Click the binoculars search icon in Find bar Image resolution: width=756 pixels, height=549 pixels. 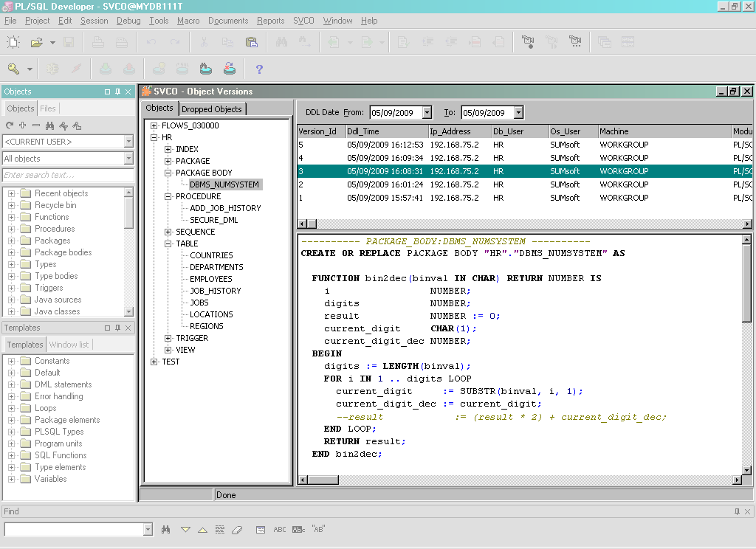coord(166,529)
